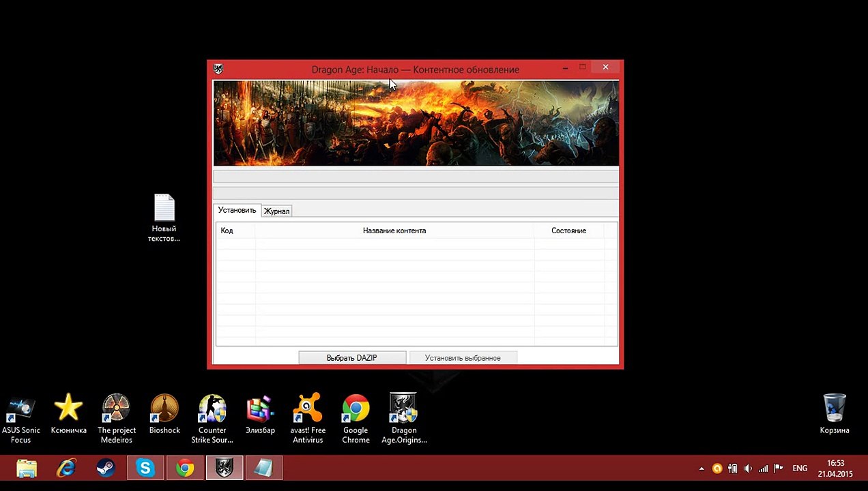
Task: Select the avast! Free Antivirus desktop shortcut
Action: tap(308, 419)
